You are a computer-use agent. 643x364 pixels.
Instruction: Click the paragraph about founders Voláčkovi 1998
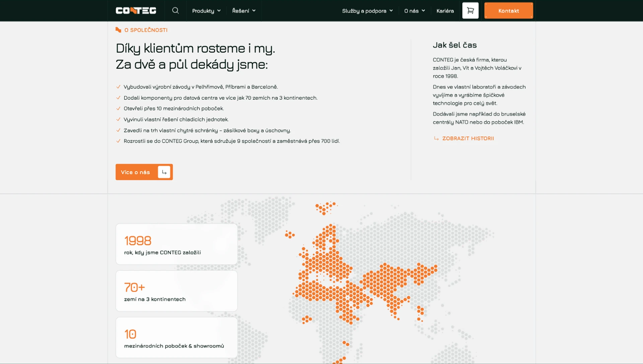coord(477,68)
